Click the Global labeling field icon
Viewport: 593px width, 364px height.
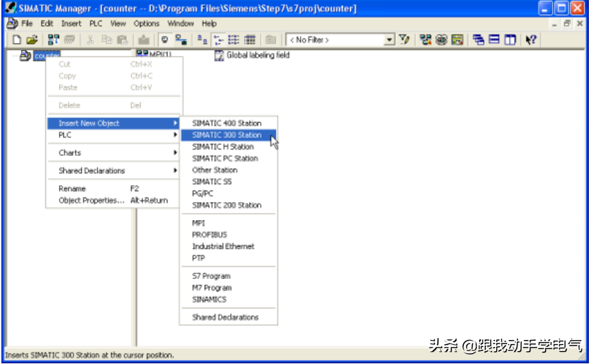220,56
